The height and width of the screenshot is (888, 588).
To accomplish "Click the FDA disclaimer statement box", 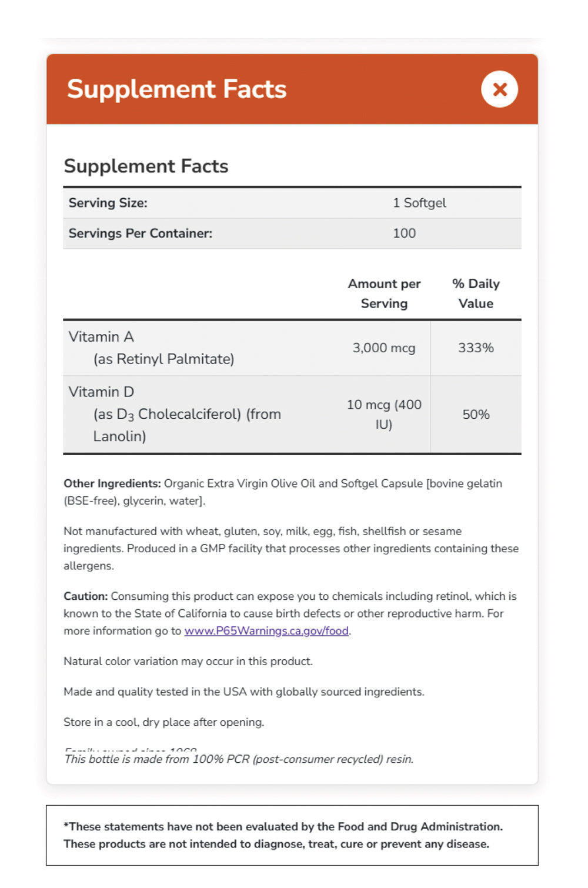I will point(292,835).
